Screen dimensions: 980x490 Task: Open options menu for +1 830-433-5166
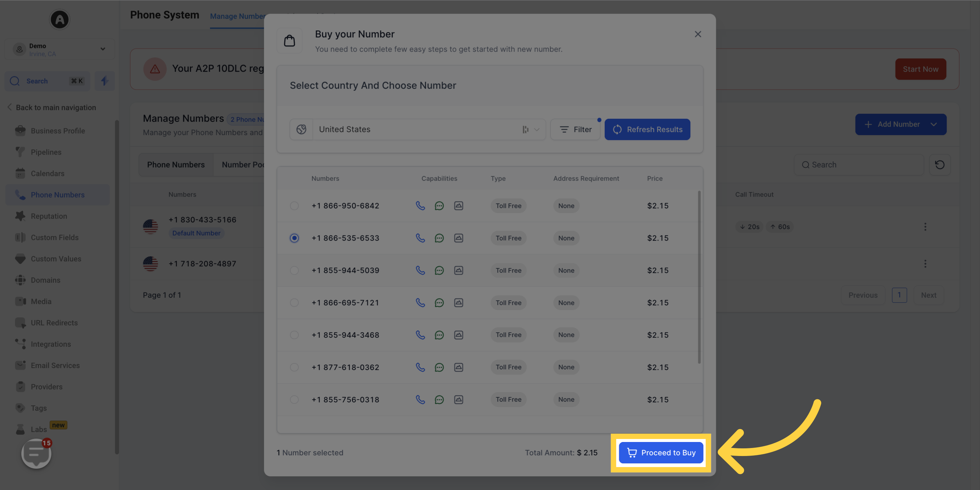pos(925,227)
